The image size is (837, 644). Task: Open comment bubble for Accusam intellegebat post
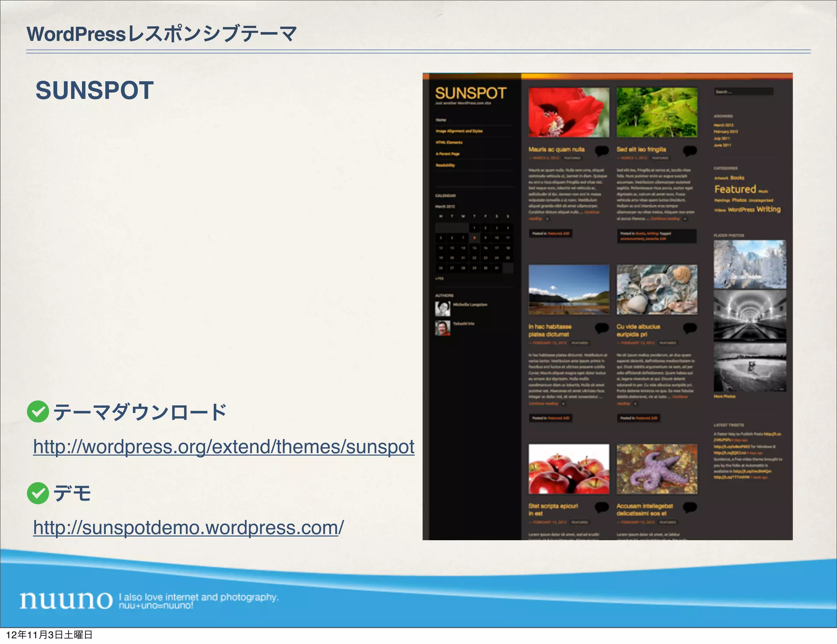690,507
